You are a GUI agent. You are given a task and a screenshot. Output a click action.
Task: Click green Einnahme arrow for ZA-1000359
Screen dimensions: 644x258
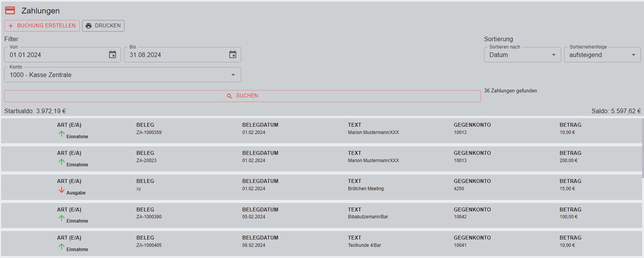(62, 134)
